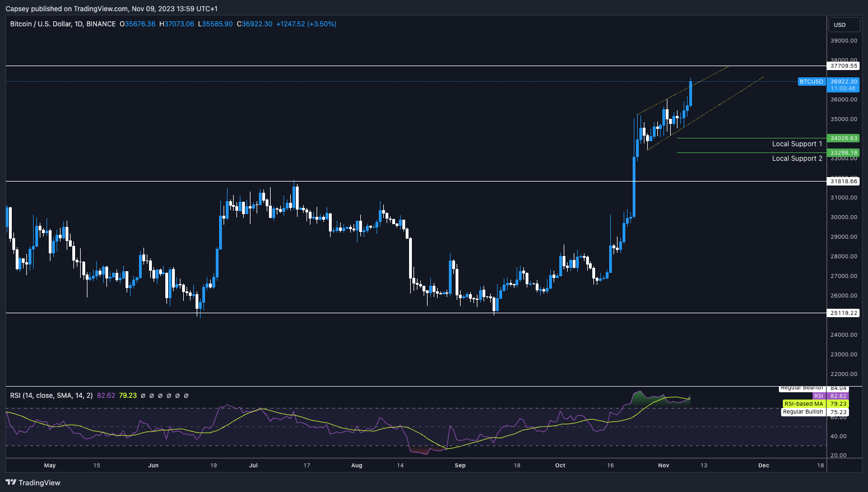
Task: Click the first hidden-value icon beside RSI values
Action: (x=144, y=395)
